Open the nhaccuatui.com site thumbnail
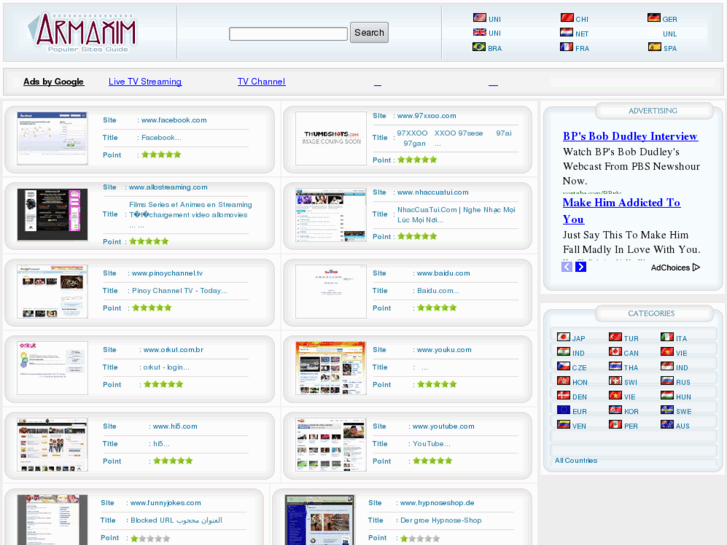 pos(331,215)
